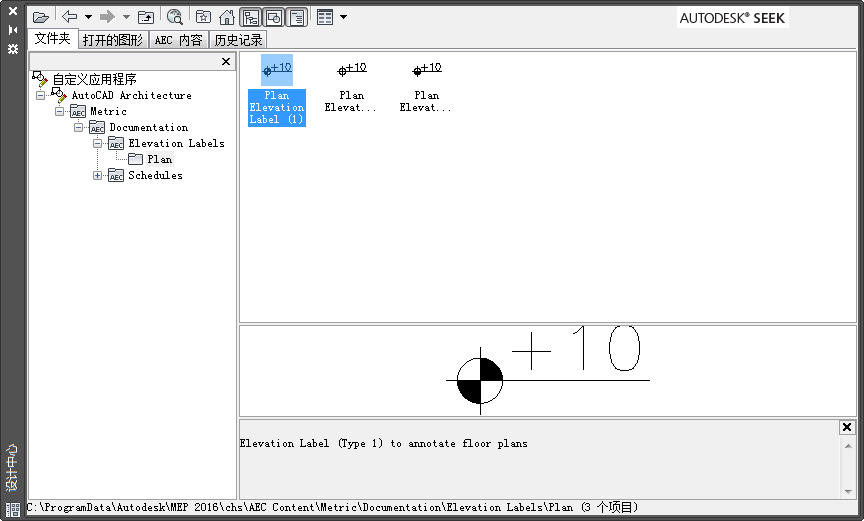Click the description scrollbar up arrow
Viewport: 864px width, 521px height.
pos(848,446)
